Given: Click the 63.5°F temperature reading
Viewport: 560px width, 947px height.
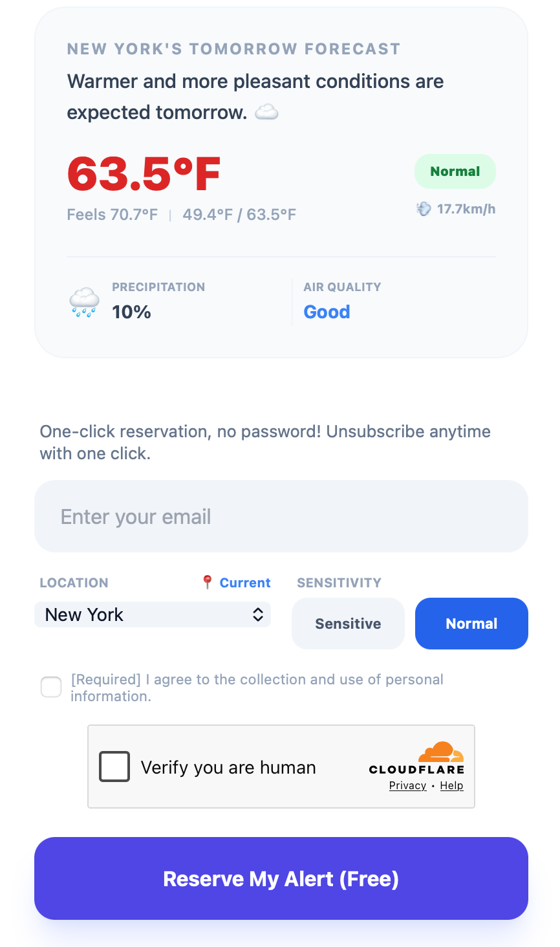Looking at the screenshot, I should [144, 174].
